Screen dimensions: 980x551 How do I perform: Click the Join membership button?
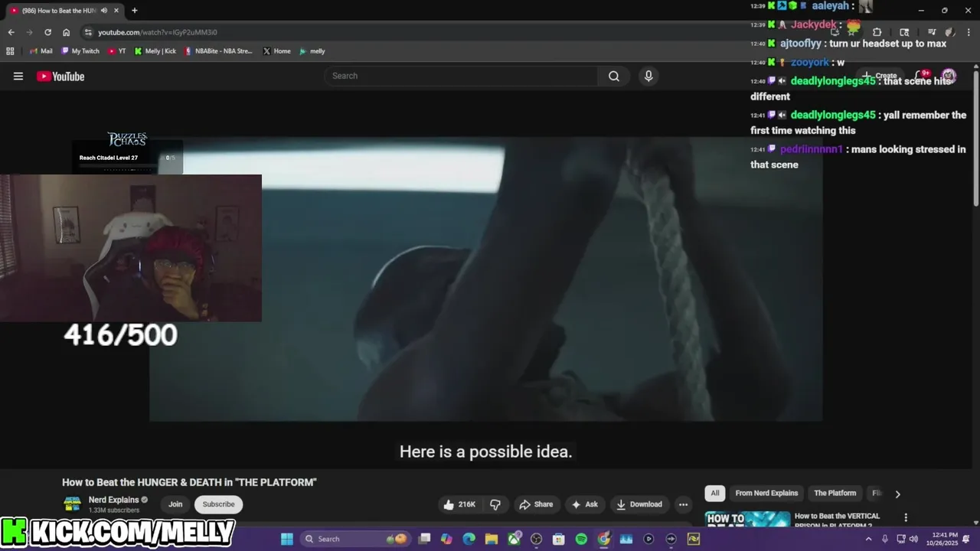[175, 504]
